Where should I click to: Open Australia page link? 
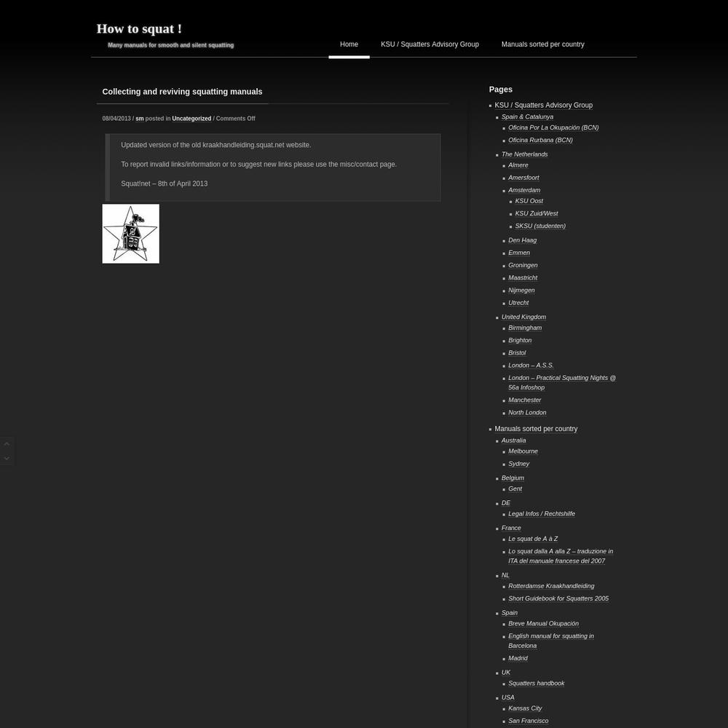pos(513,440)
